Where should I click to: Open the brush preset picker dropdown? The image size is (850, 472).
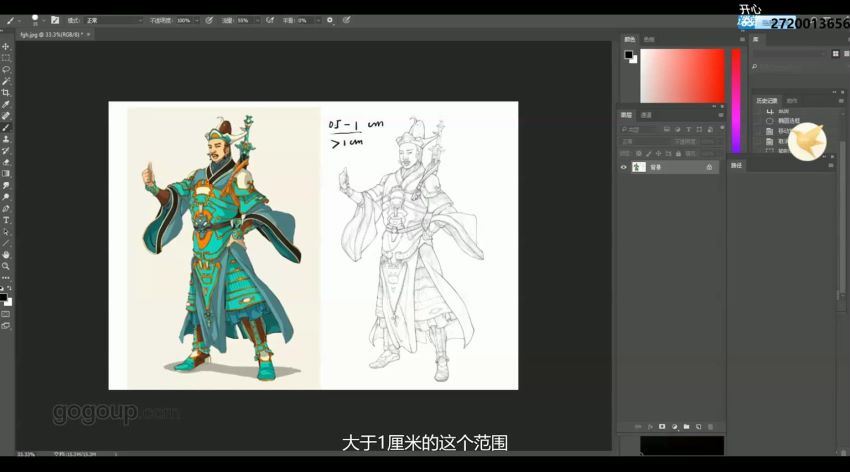43,21
